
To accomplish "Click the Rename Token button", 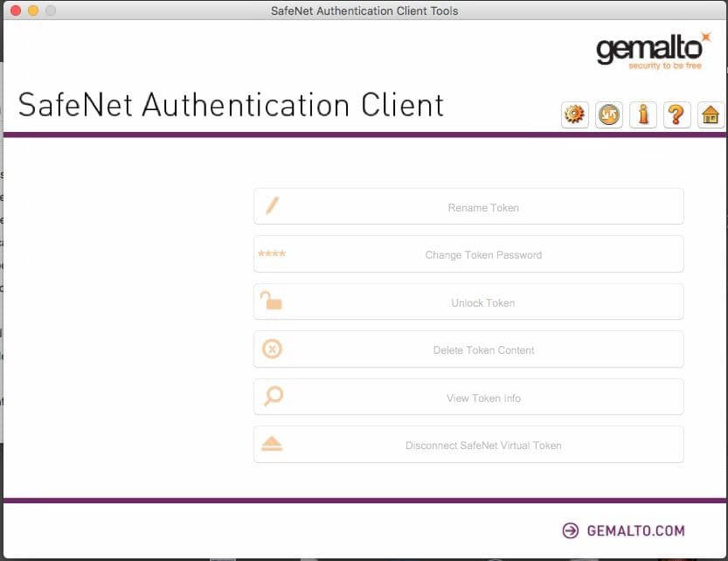I will 468,206.
